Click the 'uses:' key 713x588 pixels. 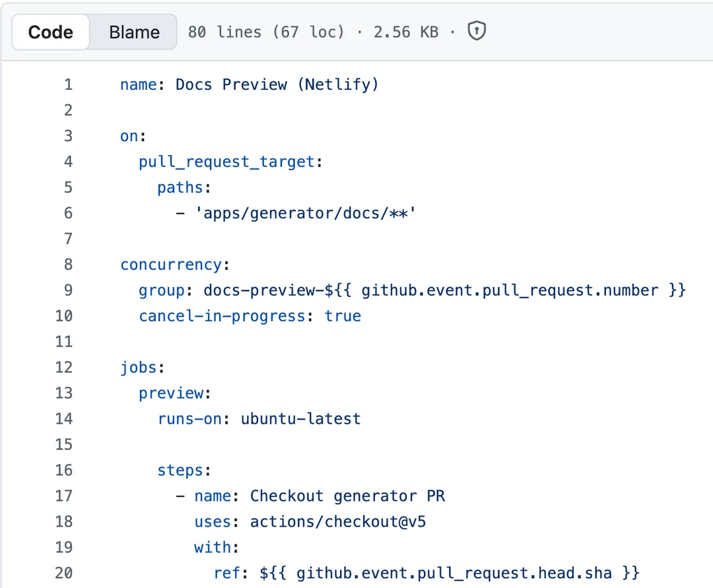(x=217, y=521)
